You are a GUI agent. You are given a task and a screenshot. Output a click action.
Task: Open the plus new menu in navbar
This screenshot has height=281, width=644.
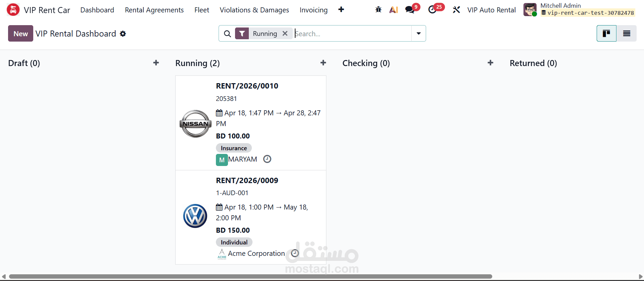coord(341,10)
